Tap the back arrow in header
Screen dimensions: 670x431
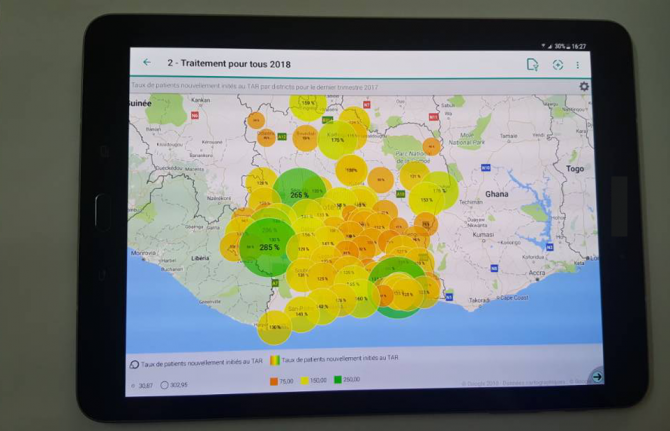click(147, 63)
